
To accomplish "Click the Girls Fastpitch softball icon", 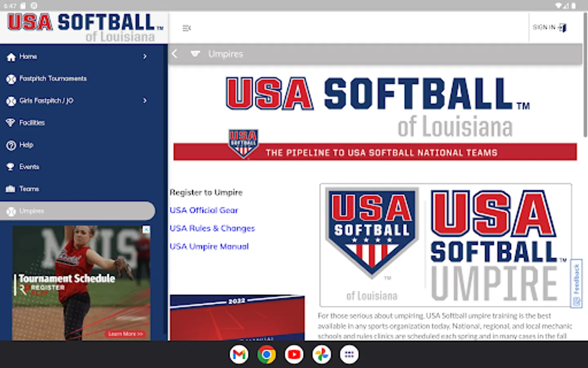I will (11, 101).
